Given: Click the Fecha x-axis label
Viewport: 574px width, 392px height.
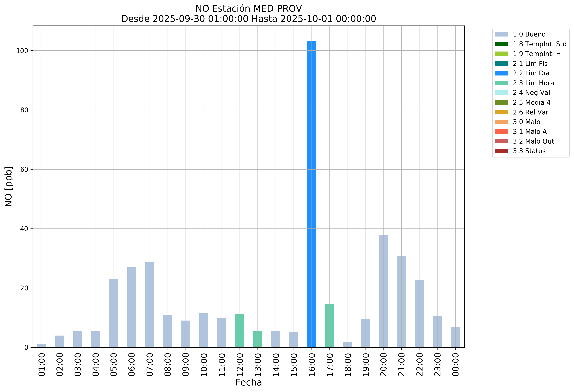Looking at the screenshot, I should pos(249,382).
